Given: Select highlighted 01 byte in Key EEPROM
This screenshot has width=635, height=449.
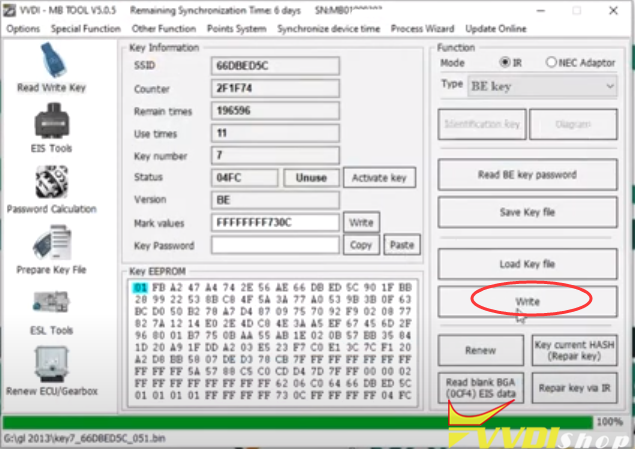Looking at the screenshot, I should 141,287.
